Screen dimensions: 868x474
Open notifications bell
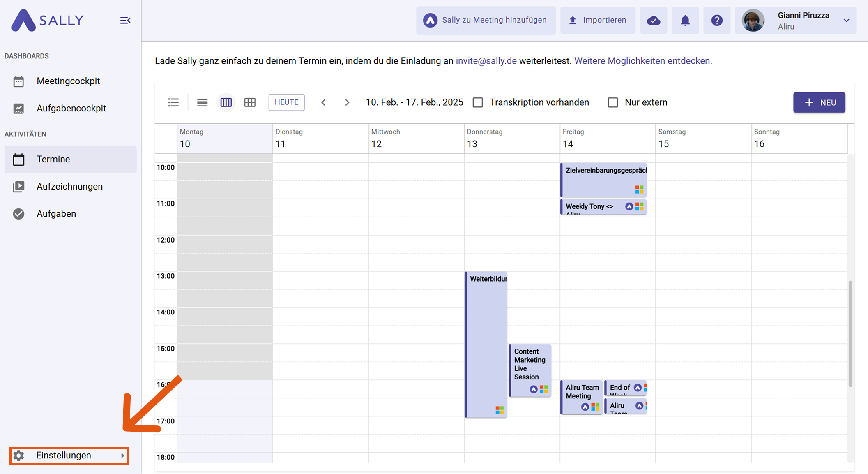tap(685, 20)
